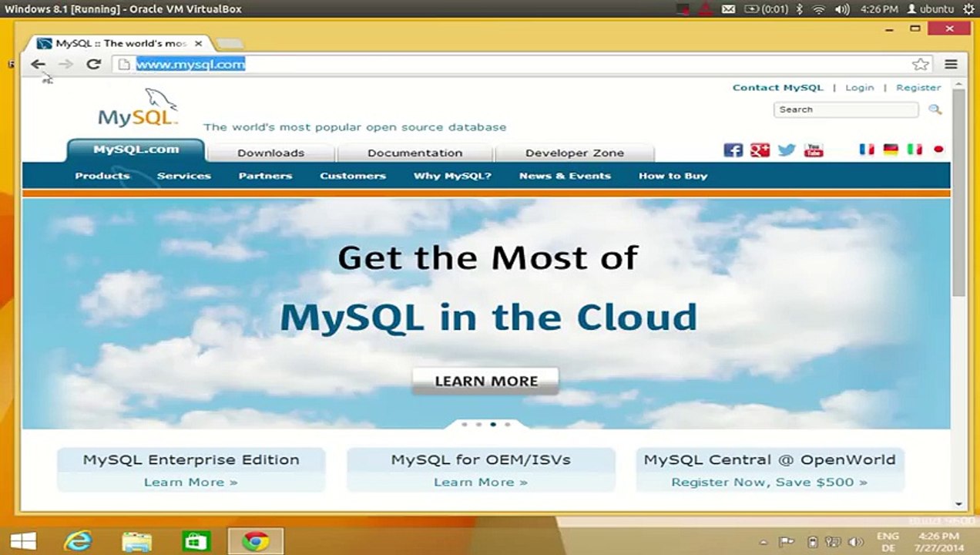
Task: Click the Login link
Action: pos(860,88)
